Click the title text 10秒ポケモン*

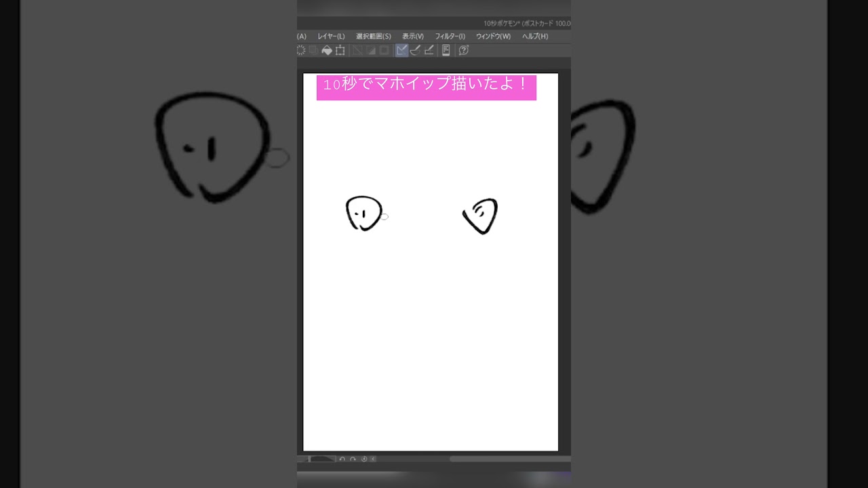[x=501, y=23]
